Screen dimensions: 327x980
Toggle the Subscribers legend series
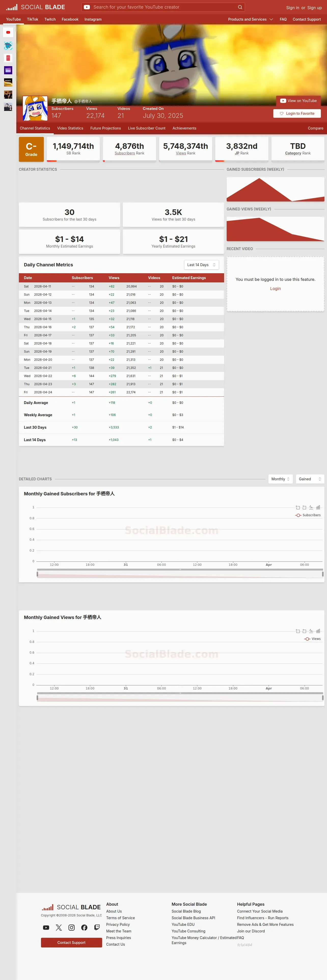click(x=308, y=515)
